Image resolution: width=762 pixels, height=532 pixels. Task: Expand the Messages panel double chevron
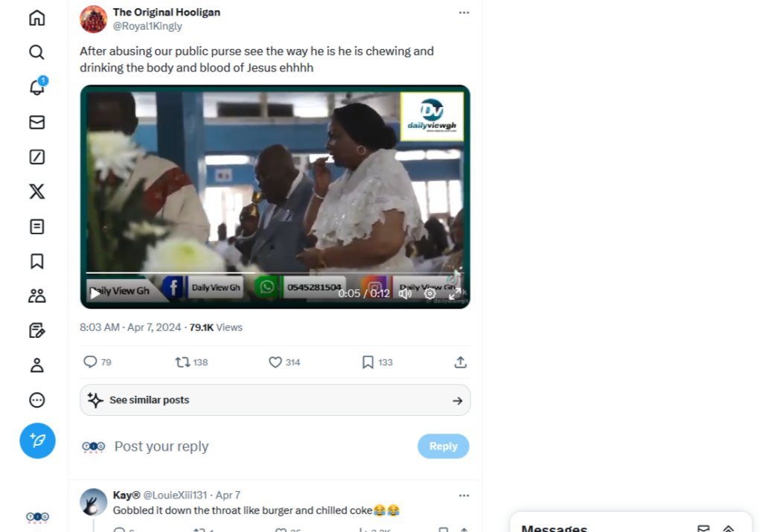point(729,528)
